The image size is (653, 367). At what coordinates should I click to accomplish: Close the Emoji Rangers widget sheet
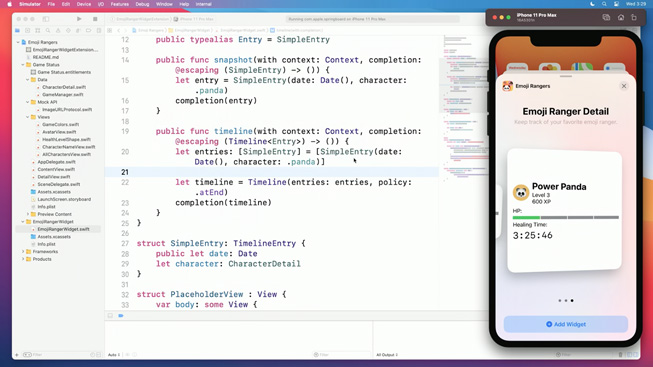point(624,86)
